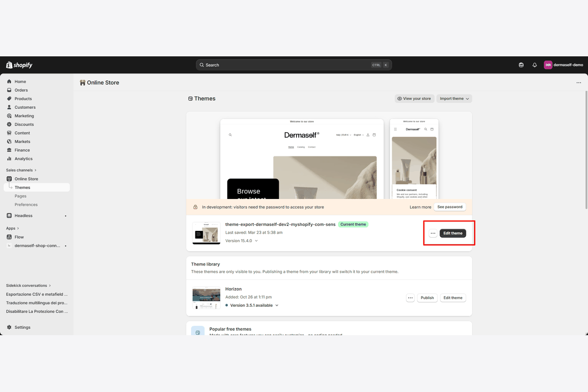Click the Headless channel icon
The height and width of the screenshot is (392, 588).
9,216
